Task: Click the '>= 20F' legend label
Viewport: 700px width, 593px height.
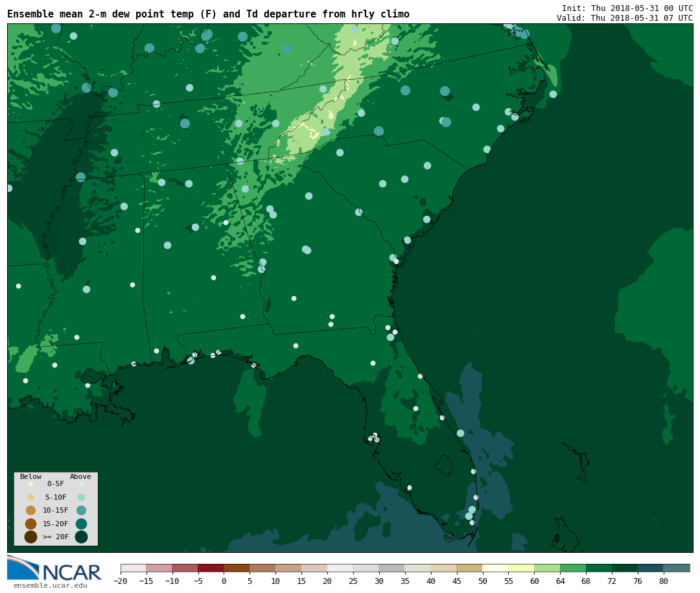Action: pos(56,537)
